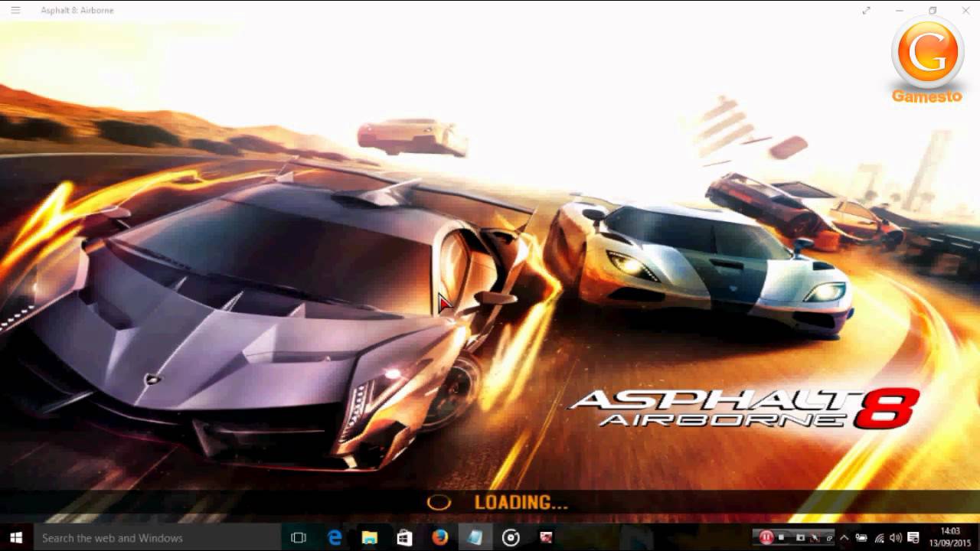Launch Firefox from the taskbar
Viewport: 980px width, 551px height.
439,538
